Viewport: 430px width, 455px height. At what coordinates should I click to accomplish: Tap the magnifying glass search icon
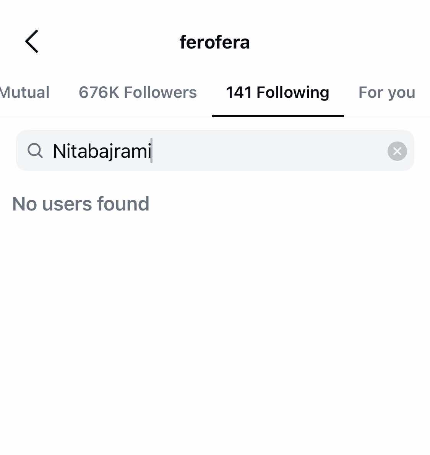[35, 151]
